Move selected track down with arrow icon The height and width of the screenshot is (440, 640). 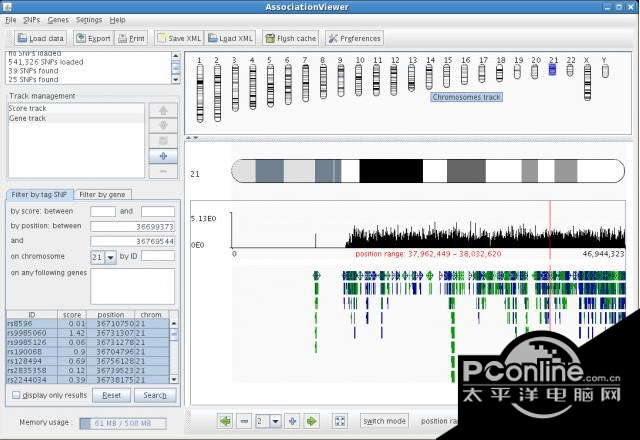click(x=163, y=125)
